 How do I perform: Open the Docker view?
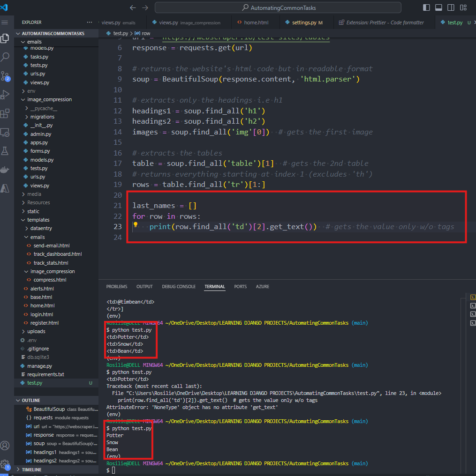[5, 170]
